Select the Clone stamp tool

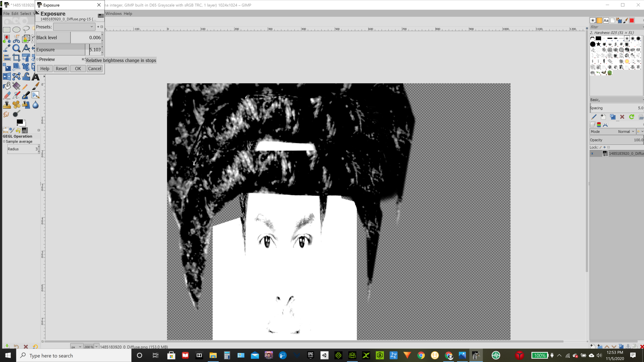pos(6,105)
